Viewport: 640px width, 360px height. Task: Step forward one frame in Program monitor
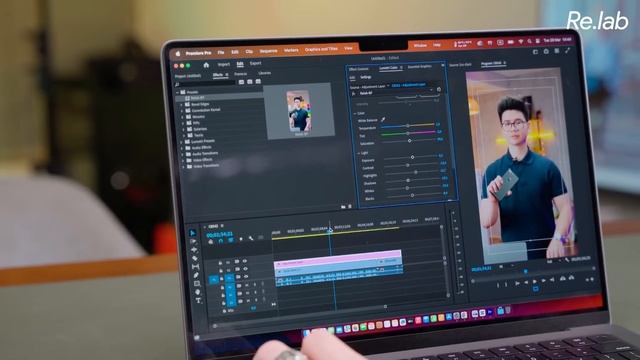click(x=544, y=280)
